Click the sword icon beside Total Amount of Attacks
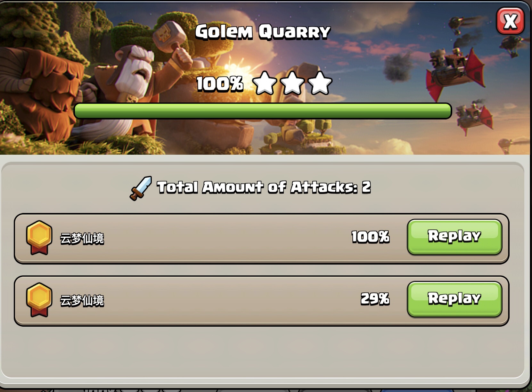532x392 pixels. tap(141, 188)
